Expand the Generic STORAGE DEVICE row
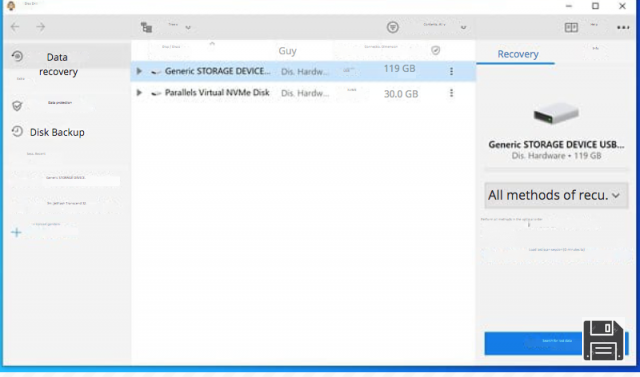 click(139, 71)
